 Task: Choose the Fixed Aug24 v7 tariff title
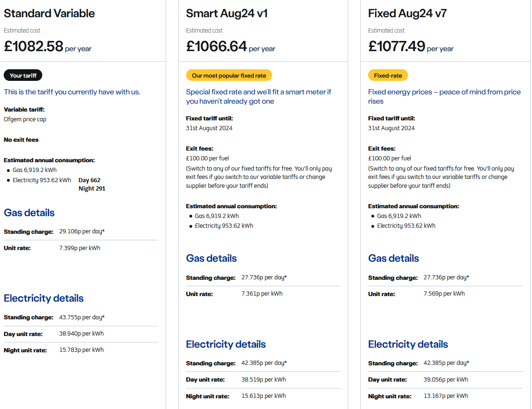407,13
